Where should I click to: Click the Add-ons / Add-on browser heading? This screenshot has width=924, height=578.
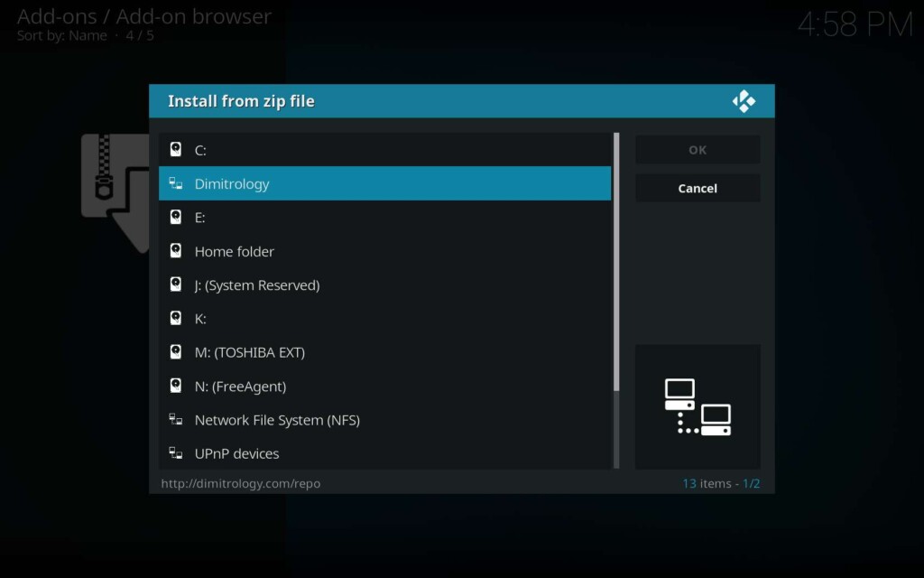(144, 16)
